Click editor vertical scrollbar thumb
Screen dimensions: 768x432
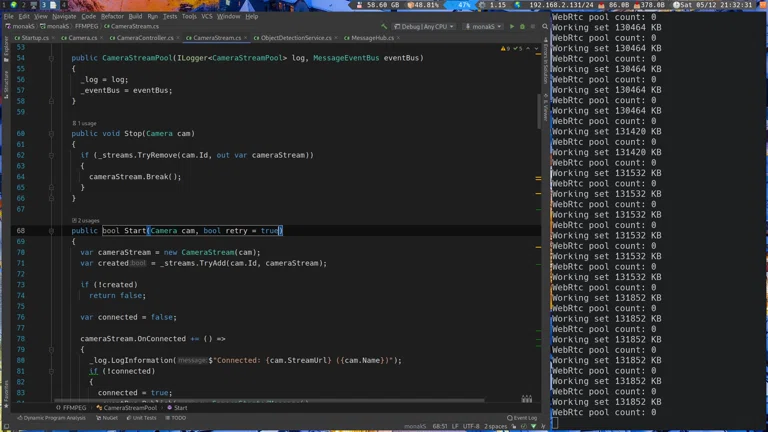pos(539,110)
